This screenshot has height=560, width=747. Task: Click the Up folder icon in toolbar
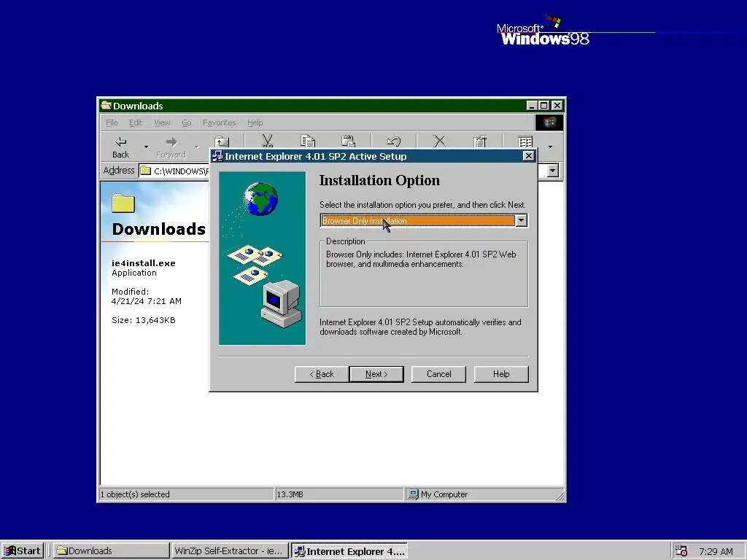[x=222, y=142]
